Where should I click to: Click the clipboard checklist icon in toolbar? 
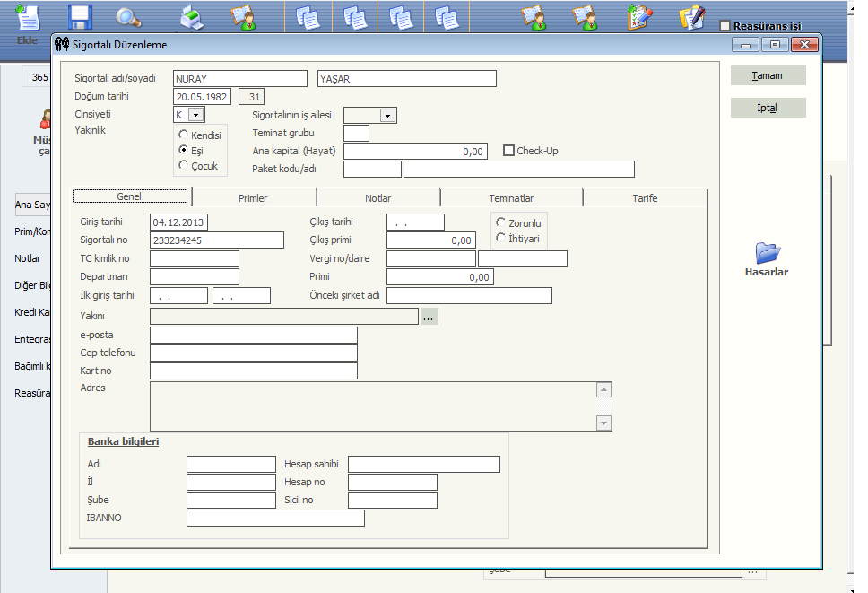[640, 17]
